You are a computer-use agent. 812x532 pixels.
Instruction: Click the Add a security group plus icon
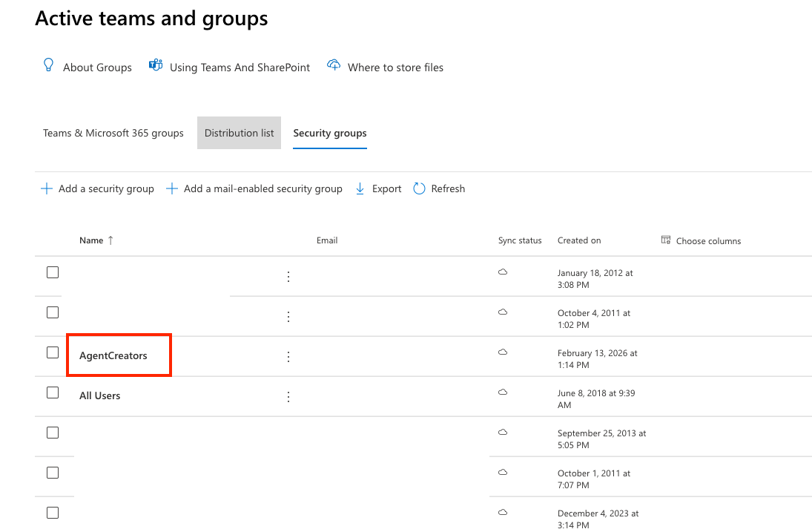tap(45, 188)
